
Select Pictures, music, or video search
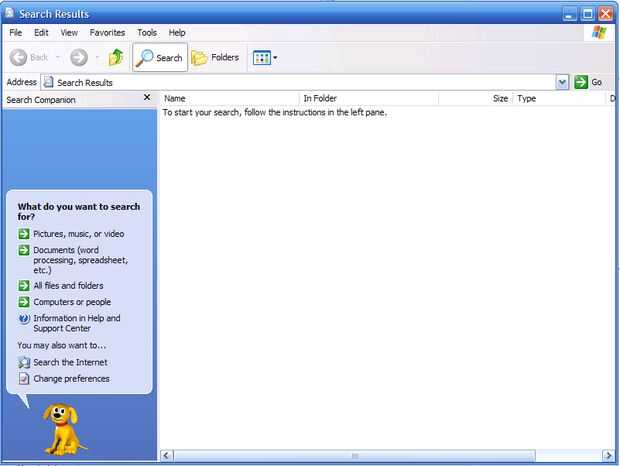79,234
